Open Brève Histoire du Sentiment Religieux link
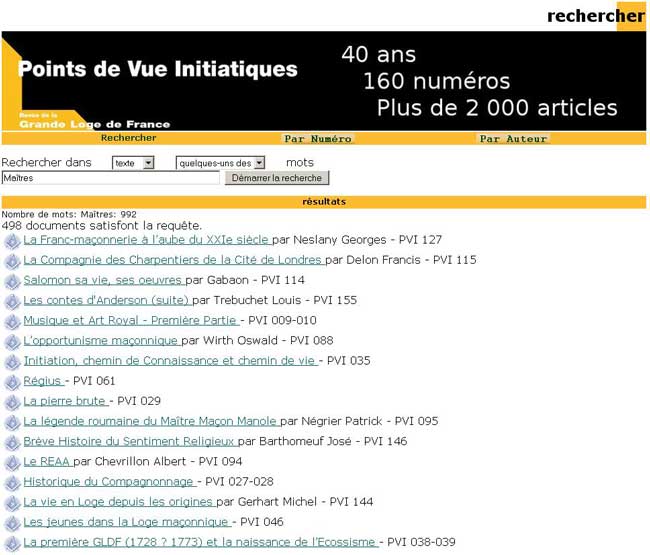The image size is (650, 555). coord(130,441)
